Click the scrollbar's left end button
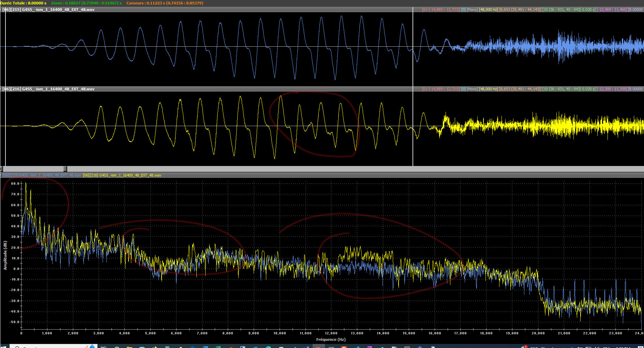 click(x=1, y=169)
